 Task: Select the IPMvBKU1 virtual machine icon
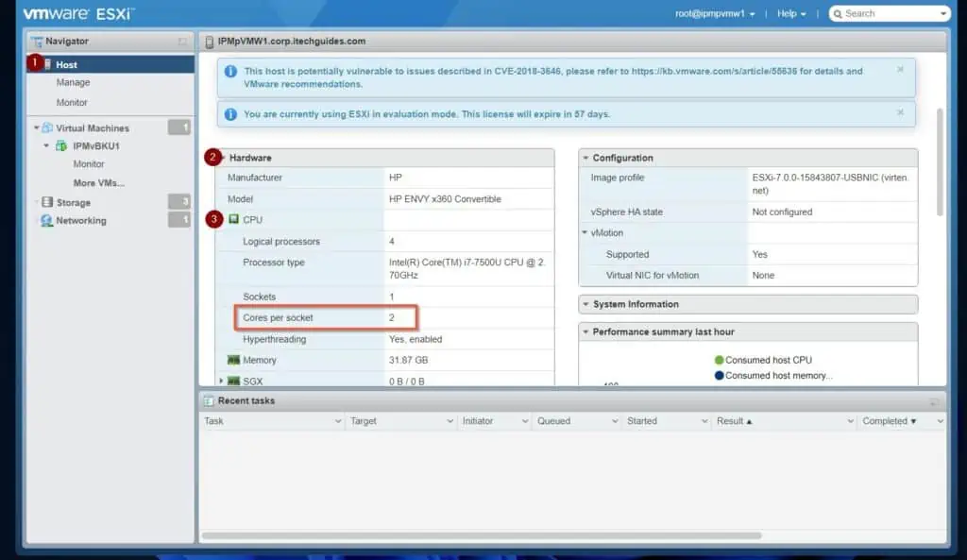59,145
